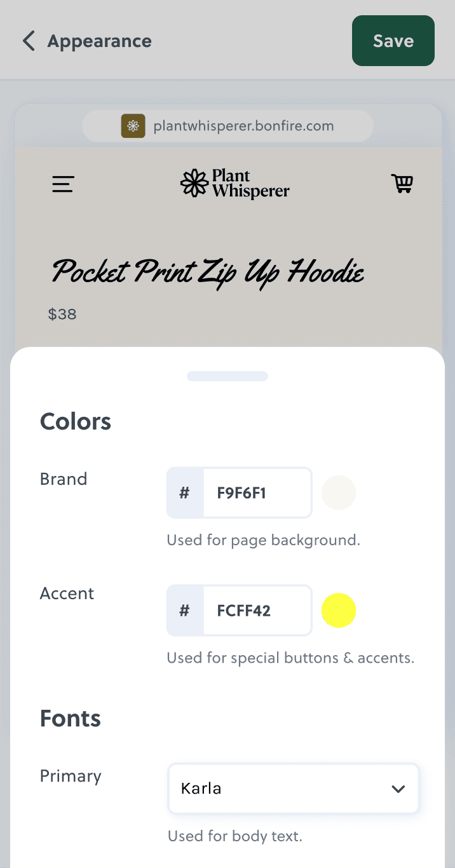The height and width of the screenshot is (868, 455).
Task: Click the hash symbol on the Brand color field
Action: [x=184, y=492]
